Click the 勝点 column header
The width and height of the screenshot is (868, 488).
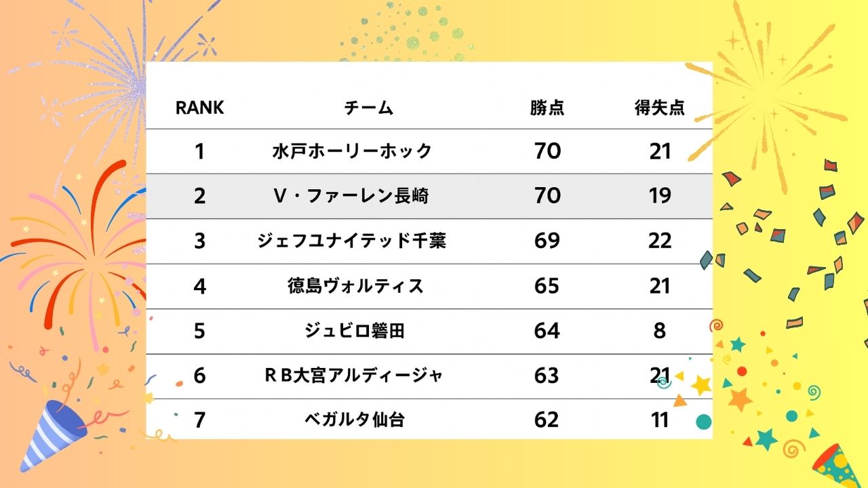pos(547,108)
